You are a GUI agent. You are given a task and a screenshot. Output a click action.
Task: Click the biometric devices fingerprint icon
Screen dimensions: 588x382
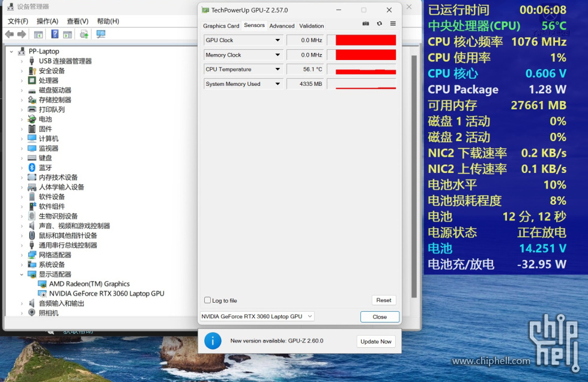32,216
